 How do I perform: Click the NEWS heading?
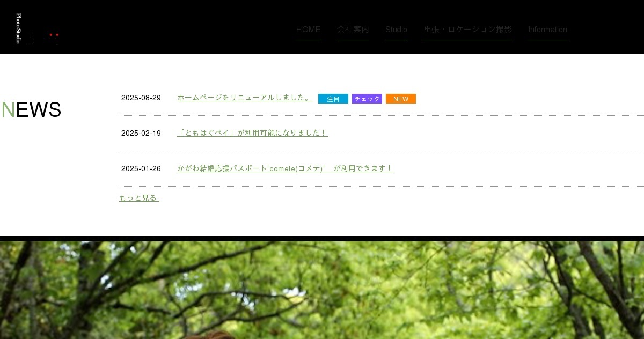pyautogui.click(x=31, y=109)
